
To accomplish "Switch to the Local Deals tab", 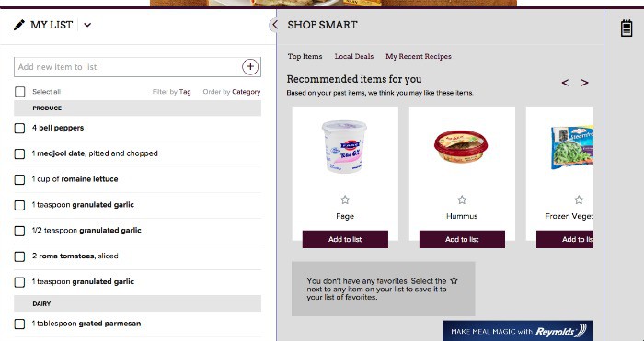I will tap(354, 57).
